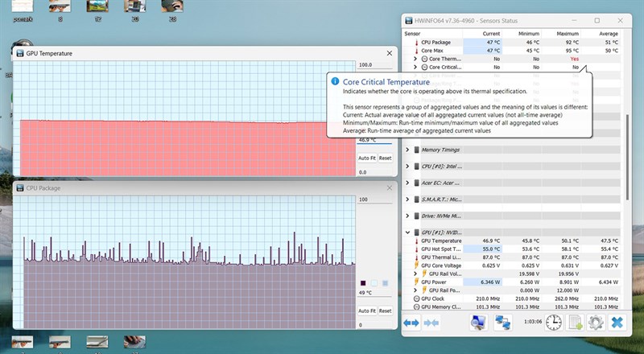Click the Average column header

(x=609, y=34)
